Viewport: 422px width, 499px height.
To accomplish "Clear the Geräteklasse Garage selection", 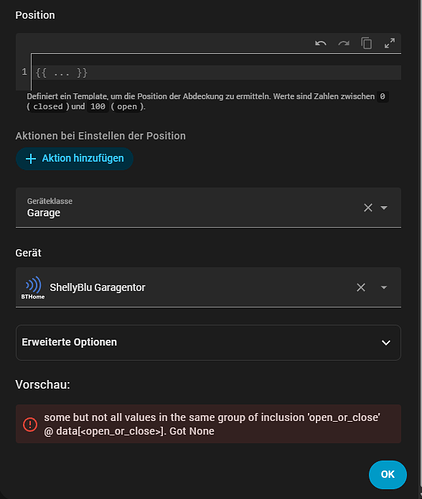I will click(368, 208).
